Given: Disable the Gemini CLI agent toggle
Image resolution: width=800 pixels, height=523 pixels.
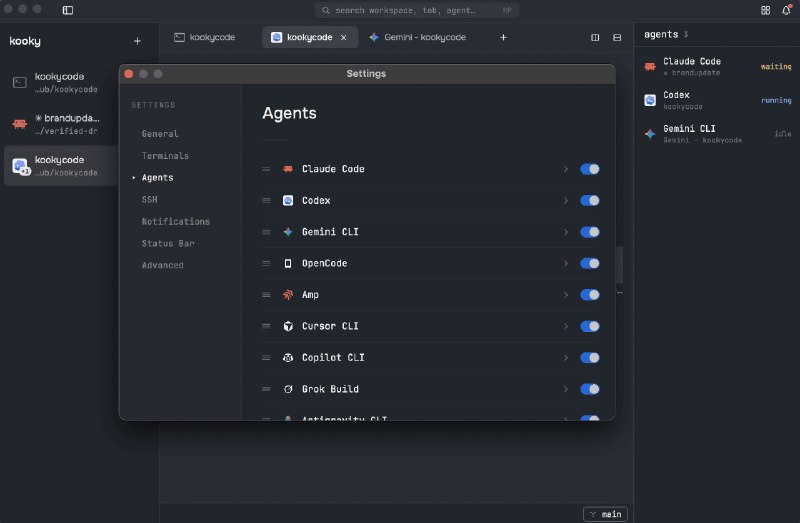Looking at the screenshot, I should (x=590, y=232).
